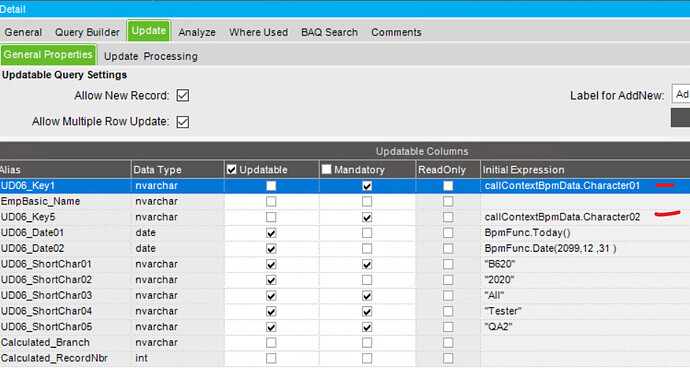
Task: Switch to the General tab
Action: point(23,32)
